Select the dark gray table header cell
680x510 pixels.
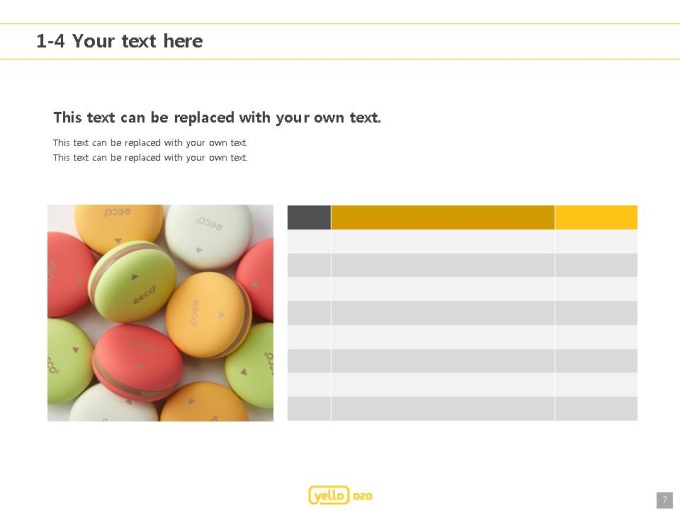click(x=309, y=217)
